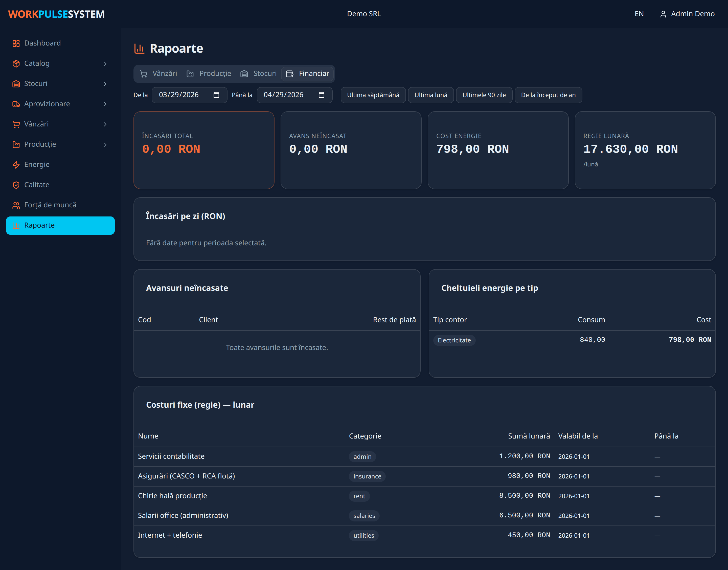Click the insurance category badge
Viewport: 728px width, 570px height.
pos(367,476)
